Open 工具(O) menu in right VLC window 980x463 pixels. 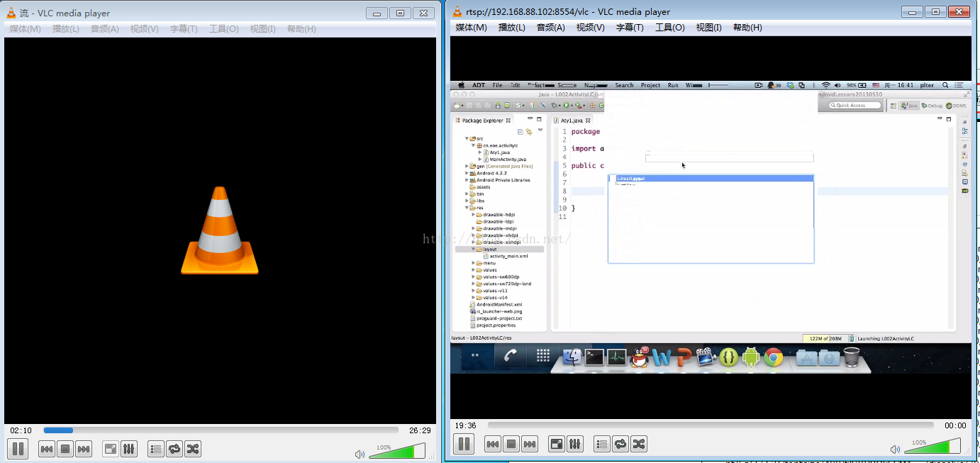point(670,27)
